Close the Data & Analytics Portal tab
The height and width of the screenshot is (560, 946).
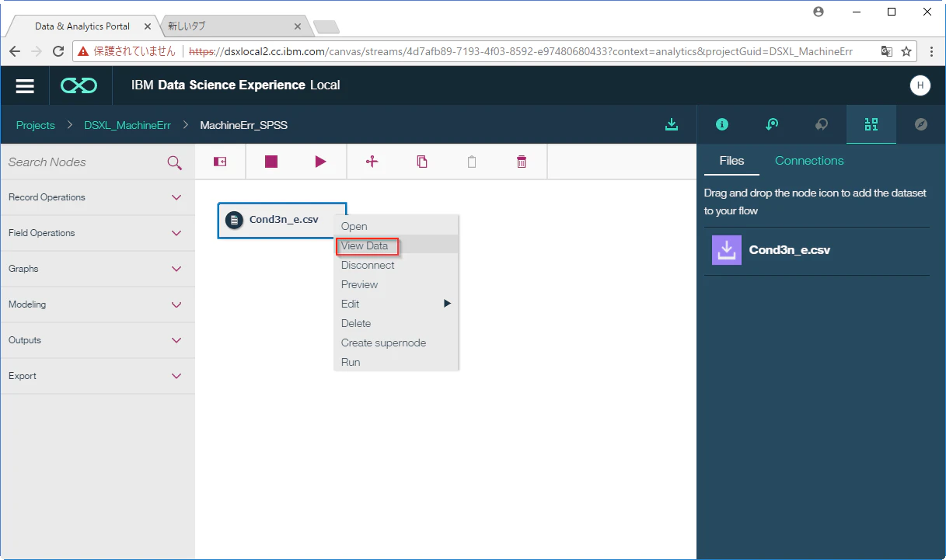pyautogui.click(x=148, y=26)
